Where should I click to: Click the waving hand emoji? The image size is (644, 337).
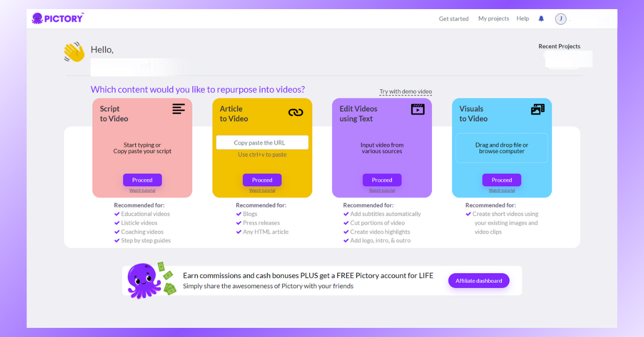tap(74, 52)
